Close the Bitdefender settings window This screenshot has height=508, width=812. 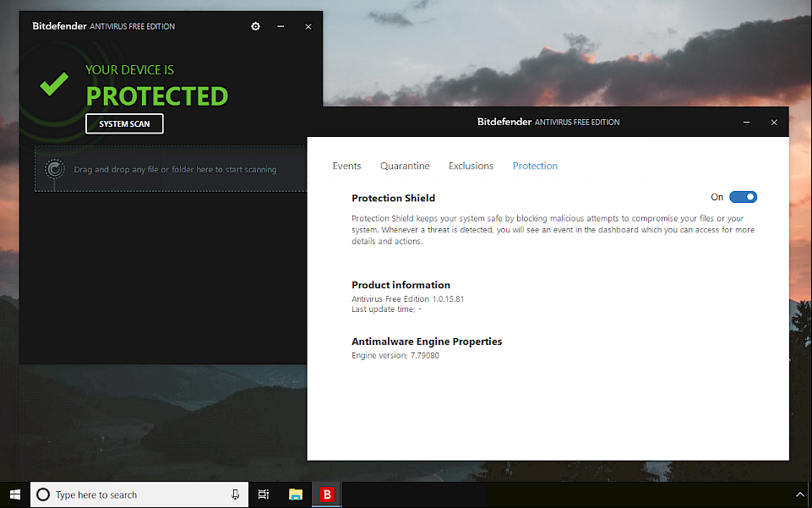point(774,123)
